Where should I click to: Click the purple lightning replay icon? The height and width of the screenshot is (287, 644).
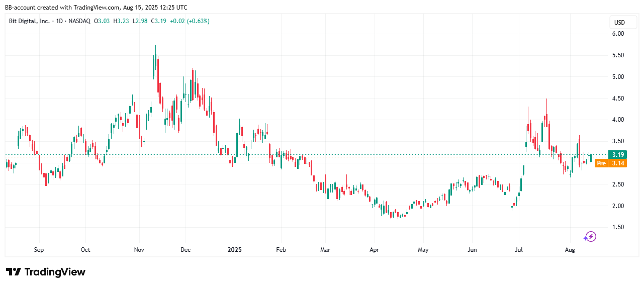coord(590,236)
